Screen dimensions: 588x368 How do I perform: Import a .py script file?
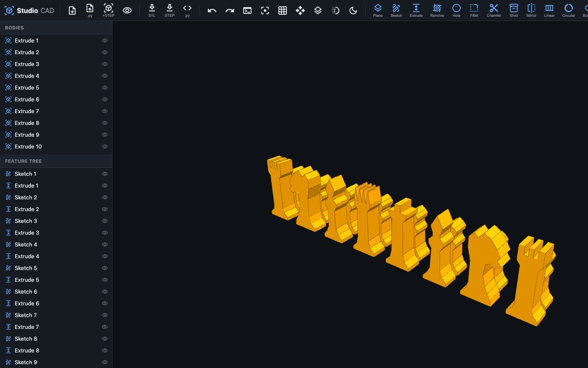pyautogui.click(x=90, y=10)
